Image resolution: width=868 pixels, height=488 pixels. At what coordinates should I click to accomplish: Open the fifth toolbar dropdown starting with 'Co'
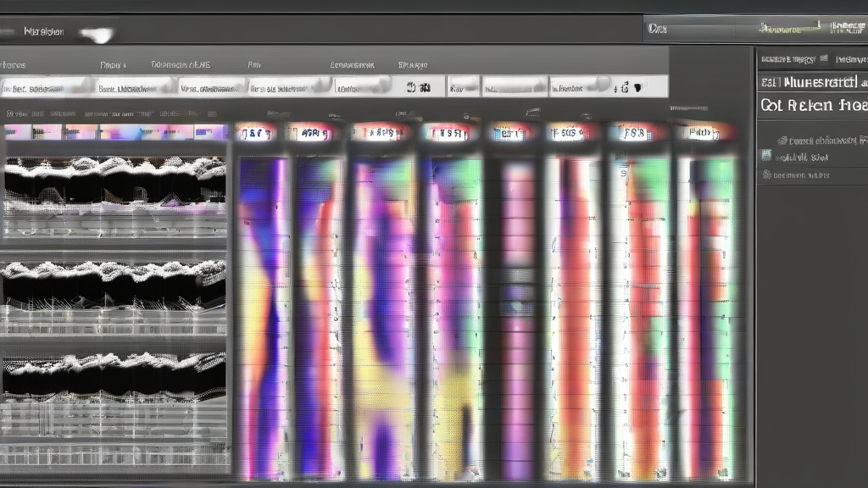click(x=362, y=87)
